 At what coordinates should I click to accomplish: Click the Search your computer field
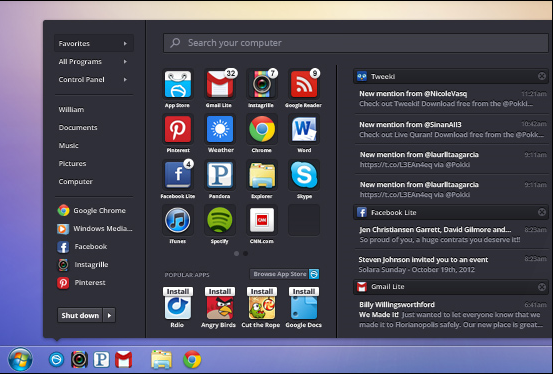click(356, 43)
